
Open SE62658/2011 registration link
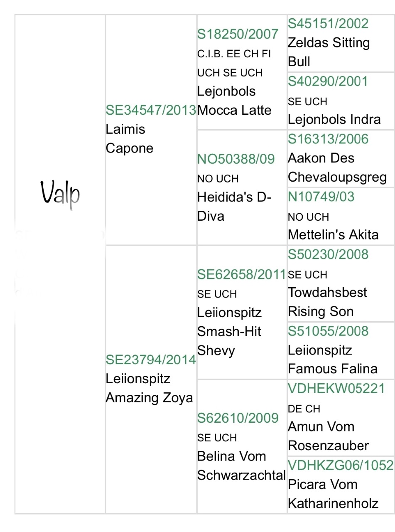tap(242, 274)
